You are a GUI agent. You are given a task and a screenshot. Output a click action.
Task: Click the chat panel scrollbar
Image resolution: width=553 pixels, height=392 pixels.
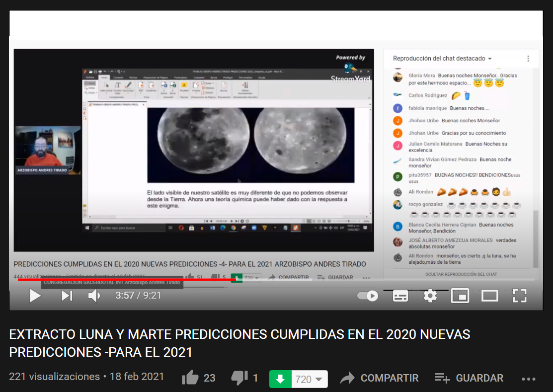(536, 238)
